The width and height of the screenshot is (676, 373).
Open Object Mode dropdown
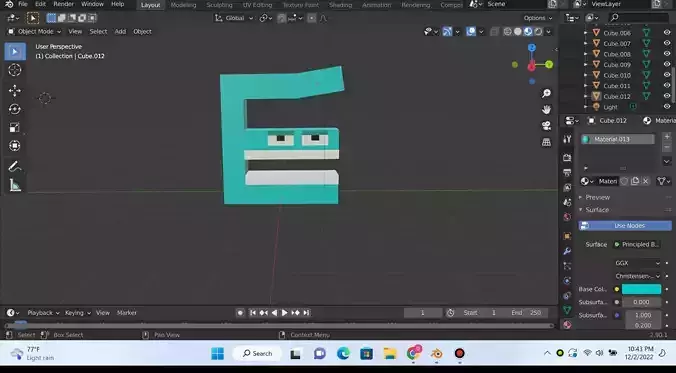34,31
